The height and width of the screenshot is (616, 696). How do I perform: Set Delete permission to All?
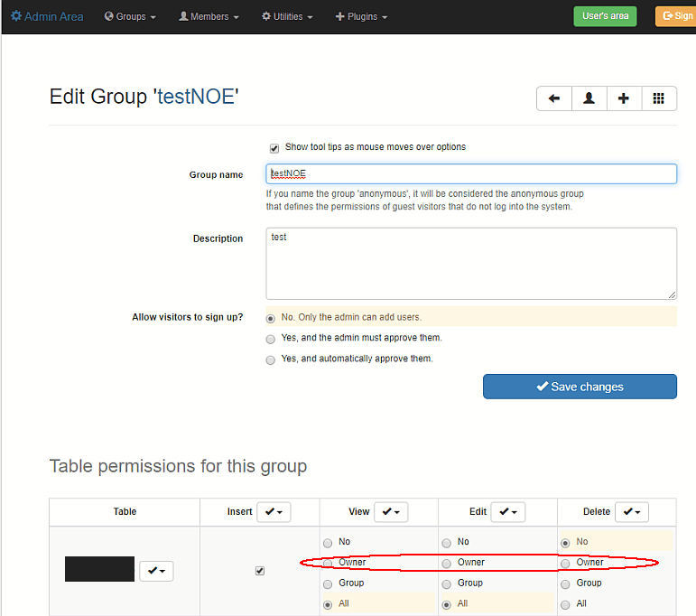(565, 604)
